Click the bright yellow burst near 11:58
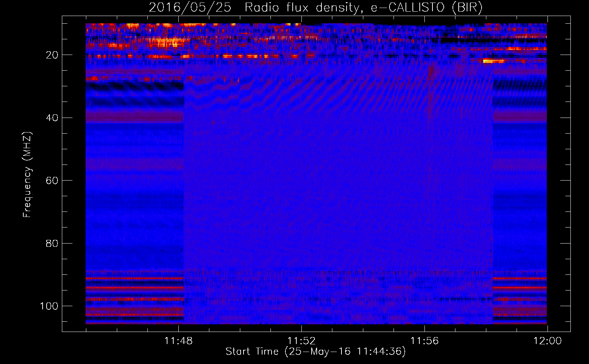Viewport: 589px width, 364px height. tap(493, 61)
